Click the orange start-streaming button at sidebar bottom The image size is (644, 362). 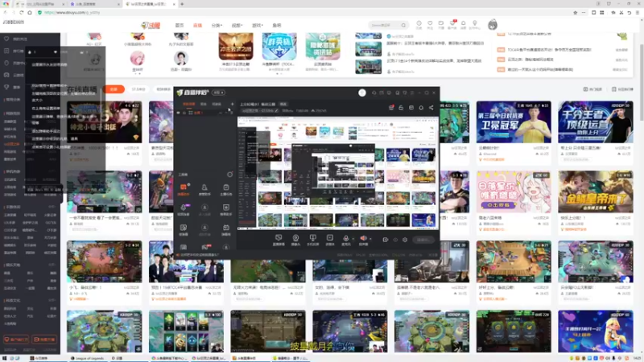44,339
